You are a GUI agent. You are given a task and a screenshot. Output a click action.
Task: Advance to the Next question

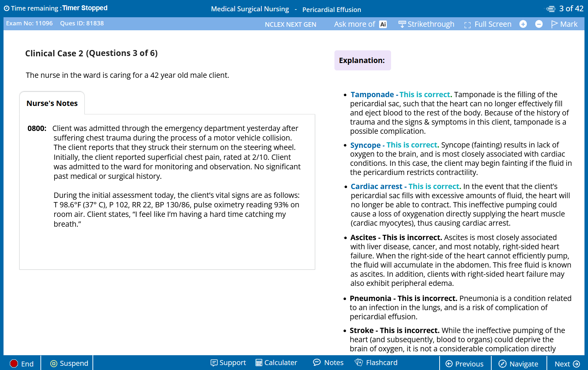(x=567, y=364)
